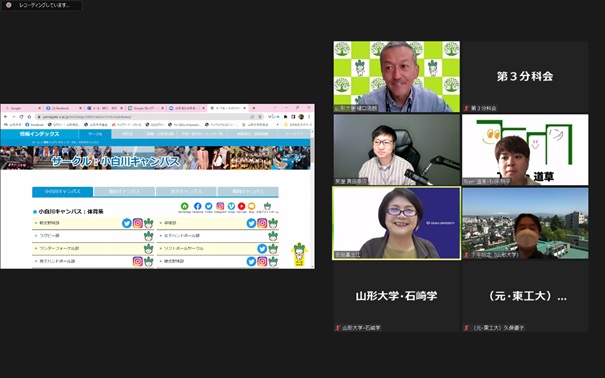
Task: Open the Twitter icon for 卓球部
Action: [251, 223]
